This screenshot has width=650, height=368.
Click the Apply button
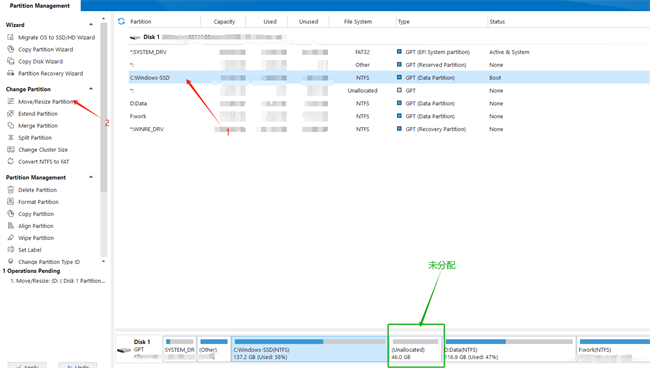coord(27,366)
